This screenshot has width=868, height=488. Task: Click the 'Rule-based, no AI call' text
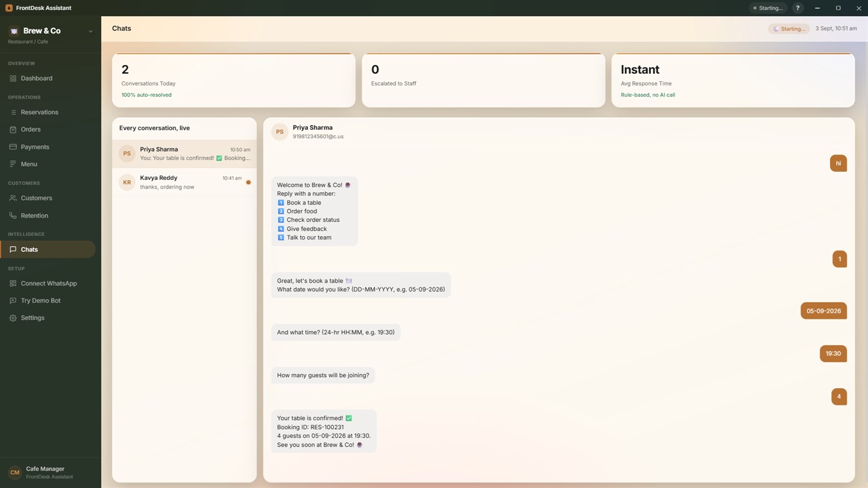648,95
